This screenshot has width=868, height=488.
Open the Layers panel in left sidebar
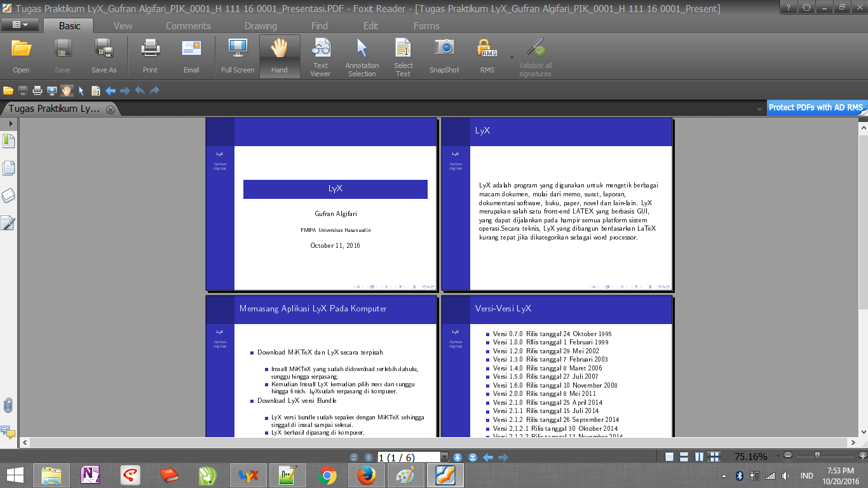tap(8, 196)
